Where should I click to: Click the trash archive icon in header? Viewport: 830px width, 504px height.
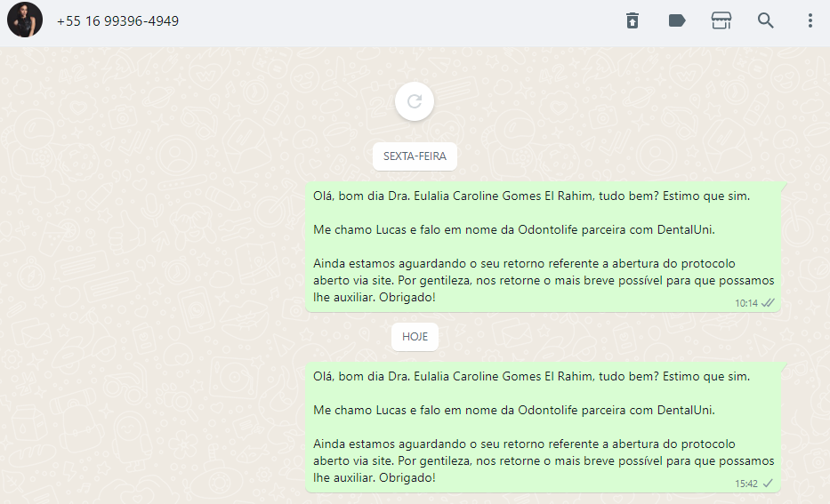633,20
